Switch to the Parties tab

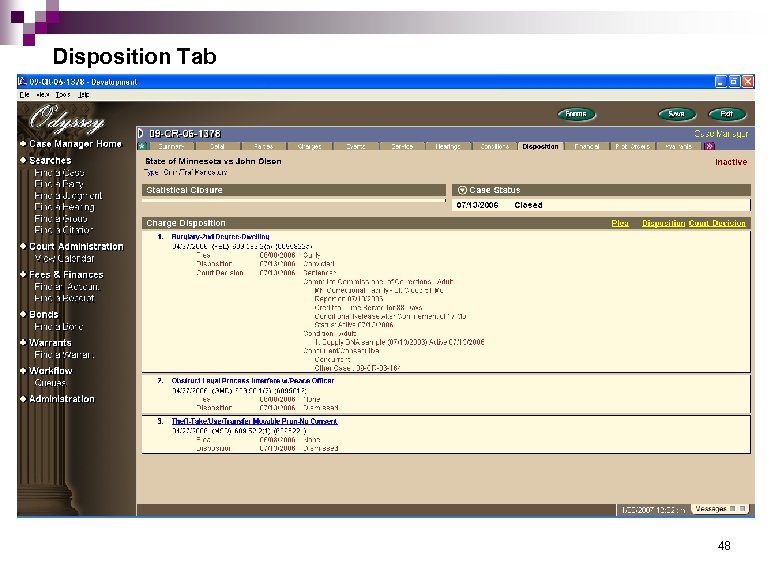point(264,146)
